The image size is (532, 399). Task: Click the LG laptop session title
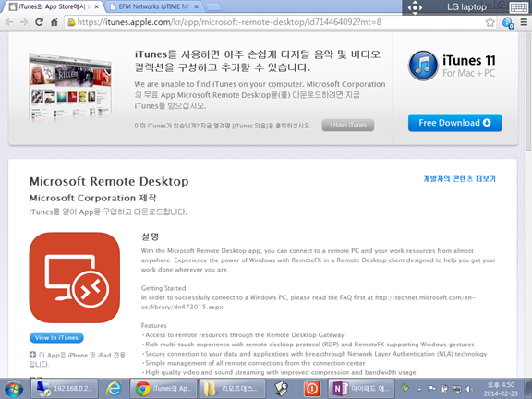(466, 7)
